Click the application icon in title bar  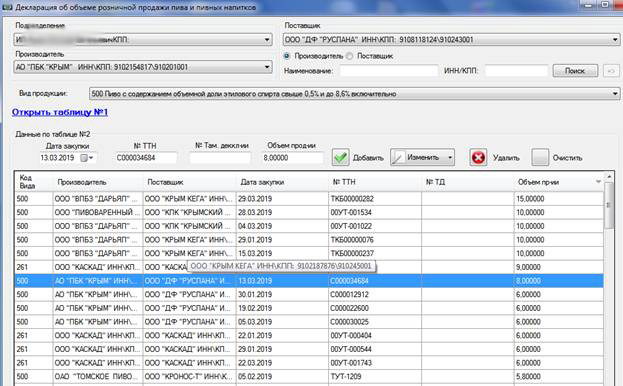(x=7, y=7)
